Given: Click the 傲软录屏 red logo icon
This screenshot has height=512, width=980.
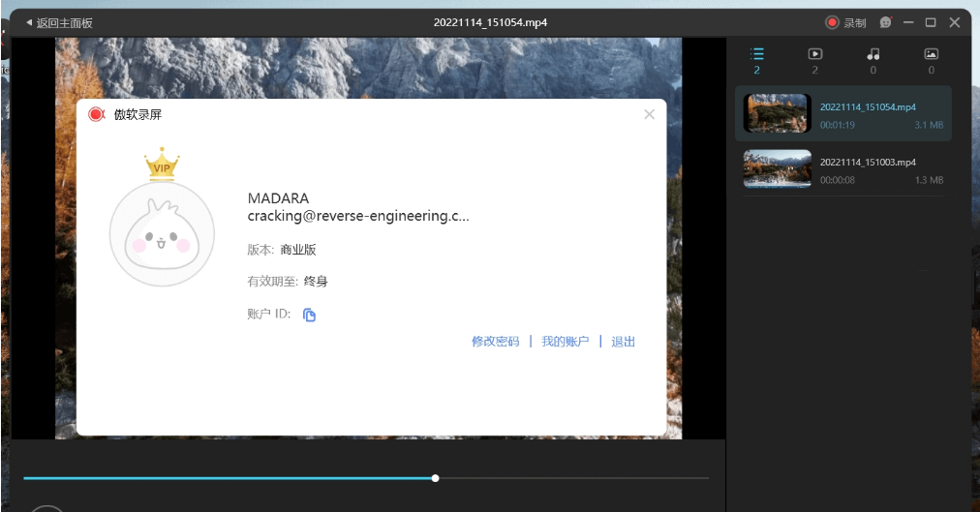Looking at the screenshot, I should pyautogui.click(x=97, y=114).
